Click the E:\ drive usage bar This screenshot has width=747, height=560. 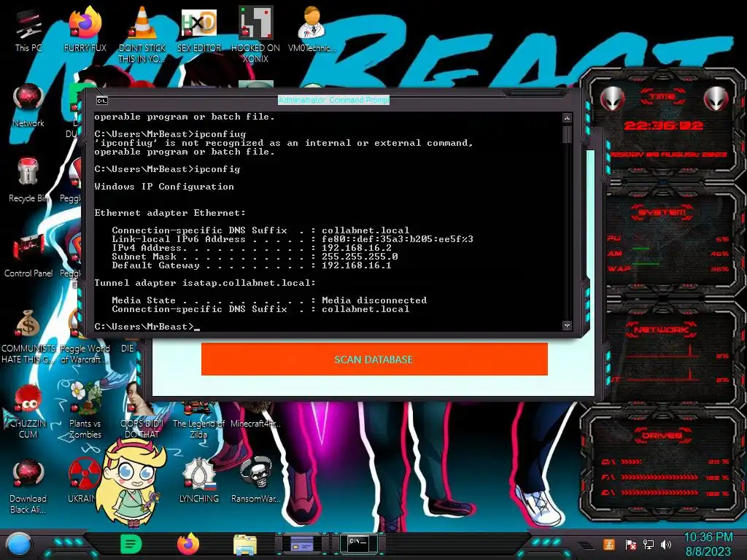click(659, 493)
